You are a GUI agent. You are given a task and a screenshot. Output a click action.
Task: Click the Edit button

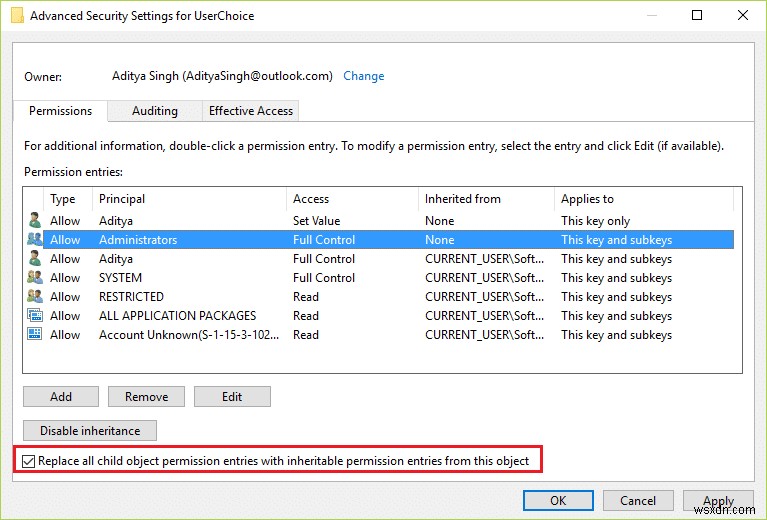click(232, 396)
